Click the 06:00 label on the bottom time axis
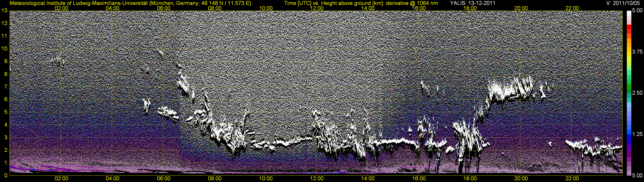Screen dimensions: 644x182 164,179
